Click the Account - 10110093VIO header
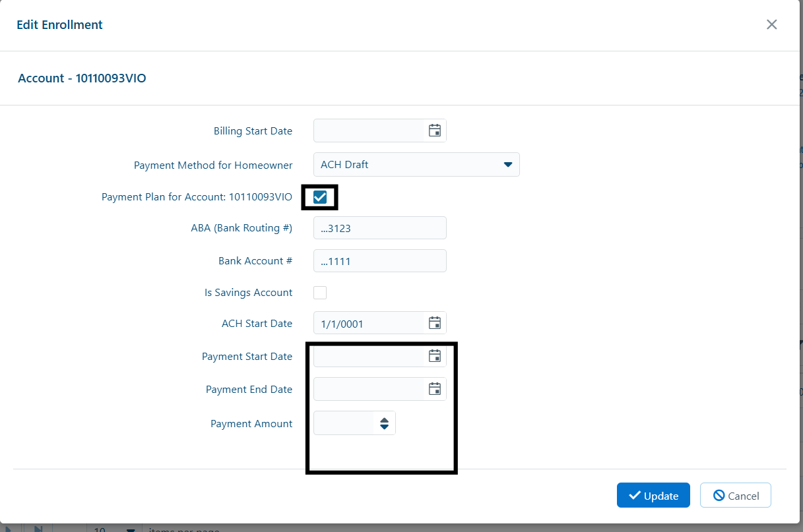803x532 pixels. coord(82,78)
